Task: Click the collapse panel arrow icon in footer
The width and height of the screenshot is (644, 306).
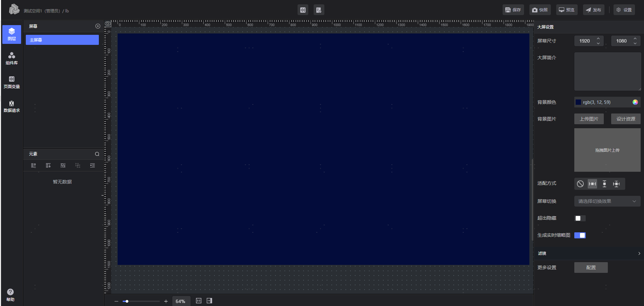Action: coord(209,301)
